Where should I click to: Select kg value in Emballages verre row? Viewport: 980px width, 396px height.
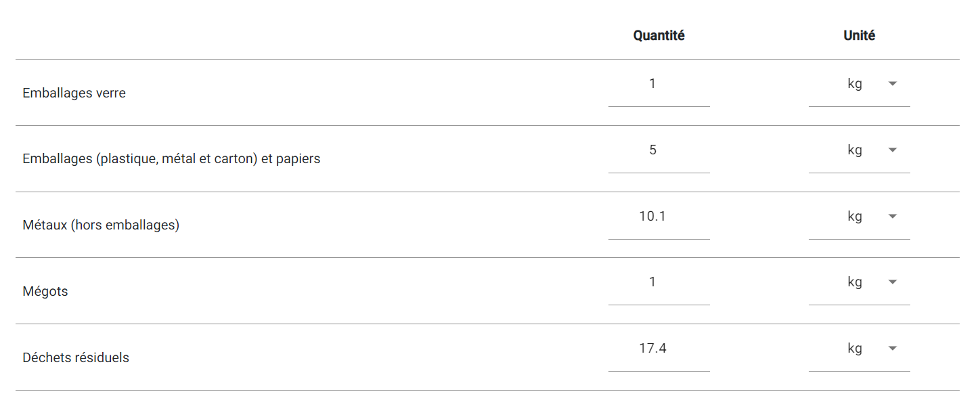point(855,84)
